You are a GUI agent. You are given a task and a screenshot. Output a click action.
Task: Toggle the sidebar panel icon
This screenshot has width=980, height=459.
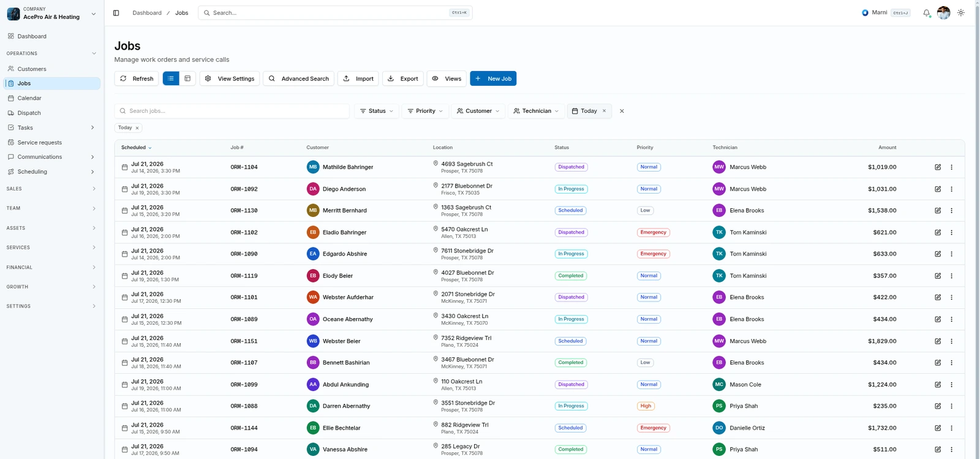[x=116, y=13]
